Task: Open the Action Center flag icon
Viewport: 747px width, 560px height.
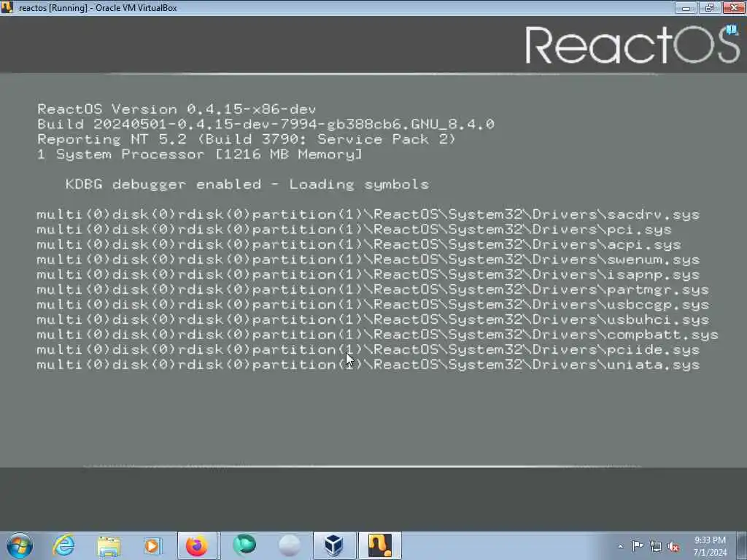Action: click(638, 546)
